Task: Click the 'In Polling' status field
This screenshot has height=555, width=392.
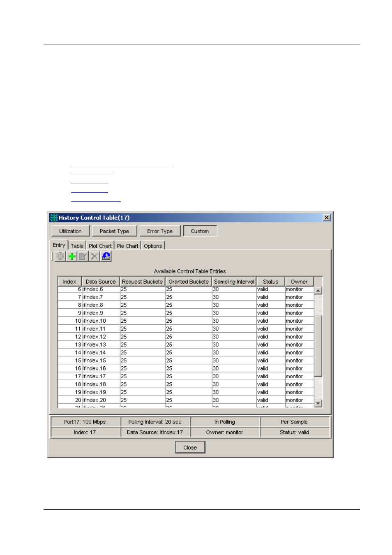Action: (x=225, y=422)
